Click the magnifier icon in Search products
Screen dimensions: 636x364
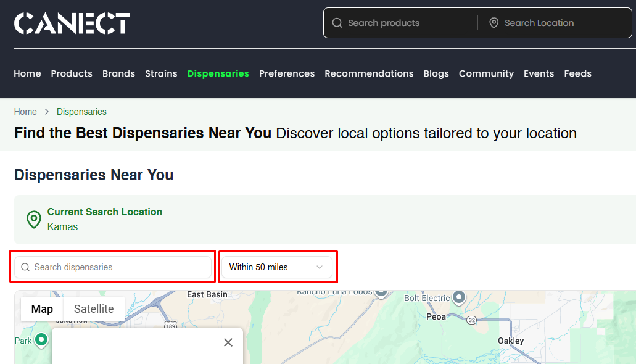click(337, 23)
